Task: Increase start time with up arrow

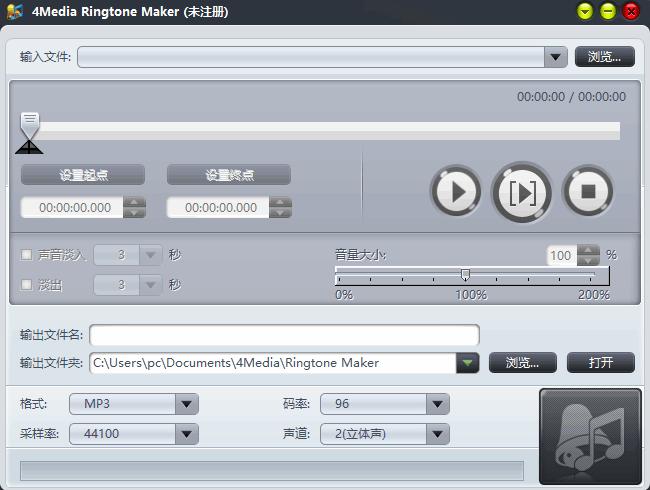Action: click(135, 202)
